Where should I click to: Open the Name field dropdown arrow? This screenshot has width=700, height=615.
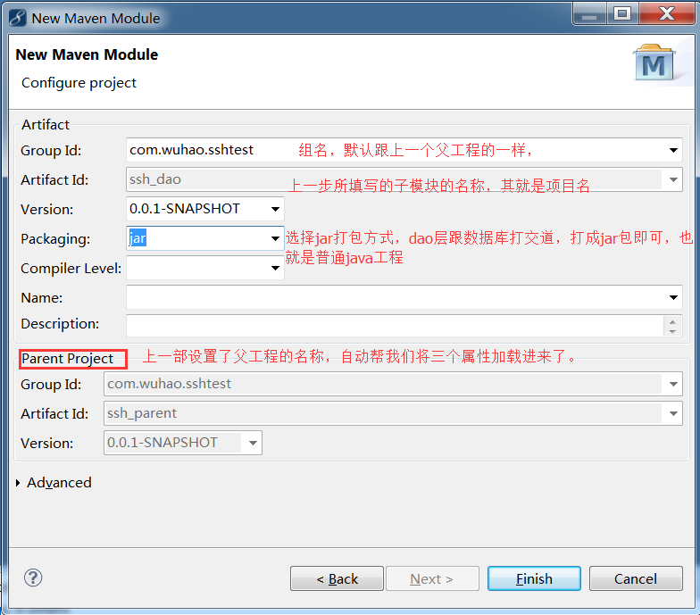[674, 298]
